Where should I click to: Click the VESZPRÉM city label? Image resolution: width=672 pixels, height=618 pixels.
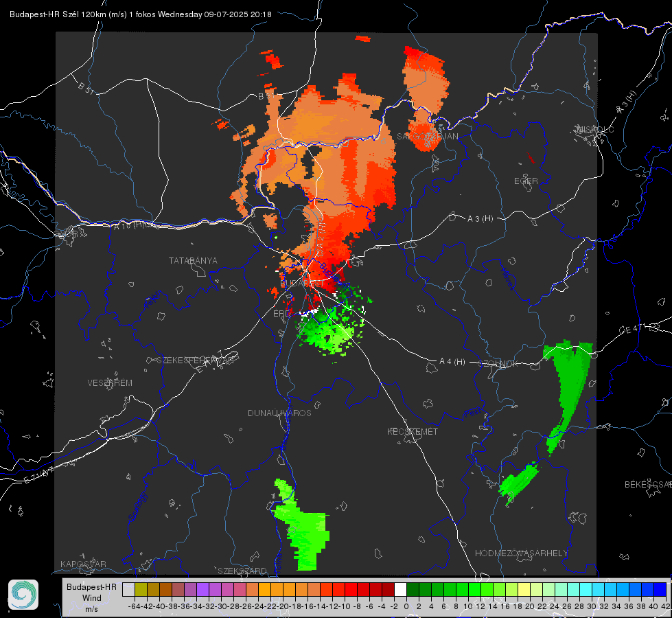(x=110, y=383)
